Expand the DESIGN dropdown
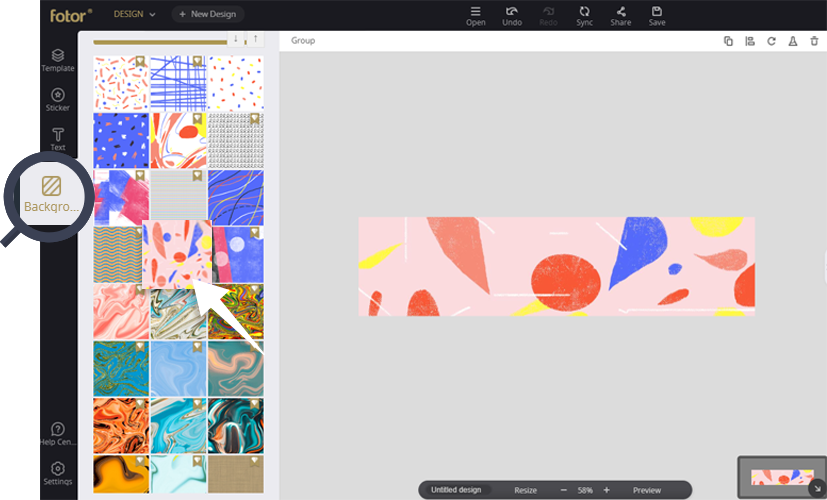The width and height of the screenshot is (827, 500). [x=134, y=14]
